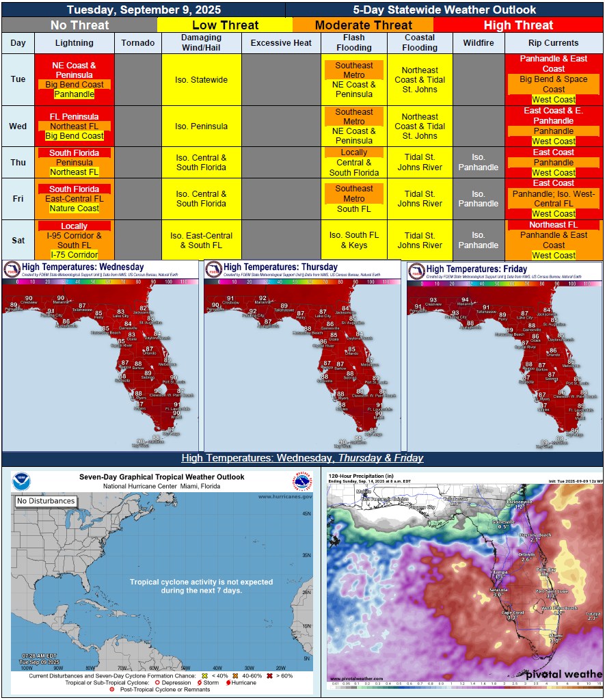This screenshot has width=605, height=700.
Task: Click the FDEM logo on the Friday map
Action: [x=416, y=271]
